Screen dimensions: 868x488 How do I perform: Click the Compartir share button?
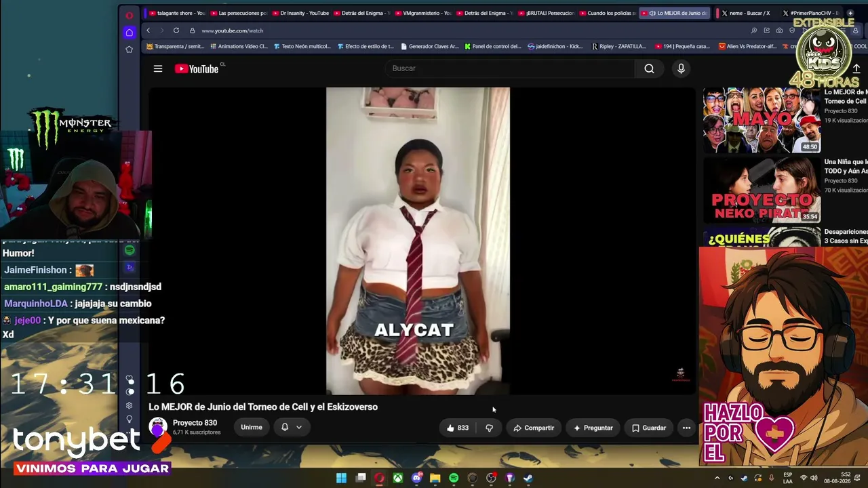pos(534,428)
